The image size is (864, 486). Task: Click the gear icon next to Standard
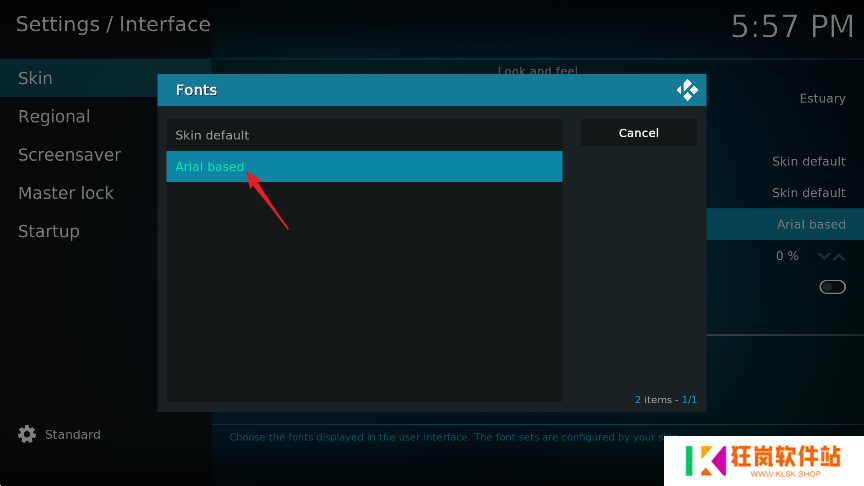[x=27, y=435]
